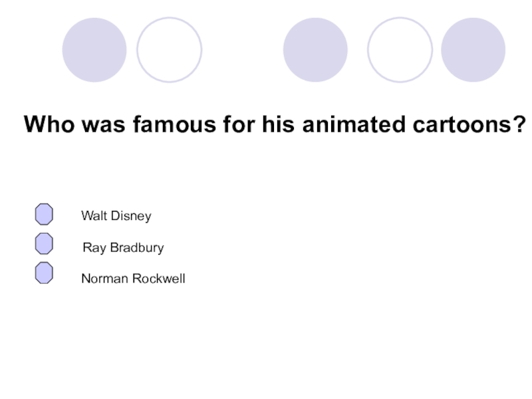Click the surname "Rockwell" in the last answer
The image size is (532, 399).
click(x=159, y=279)
